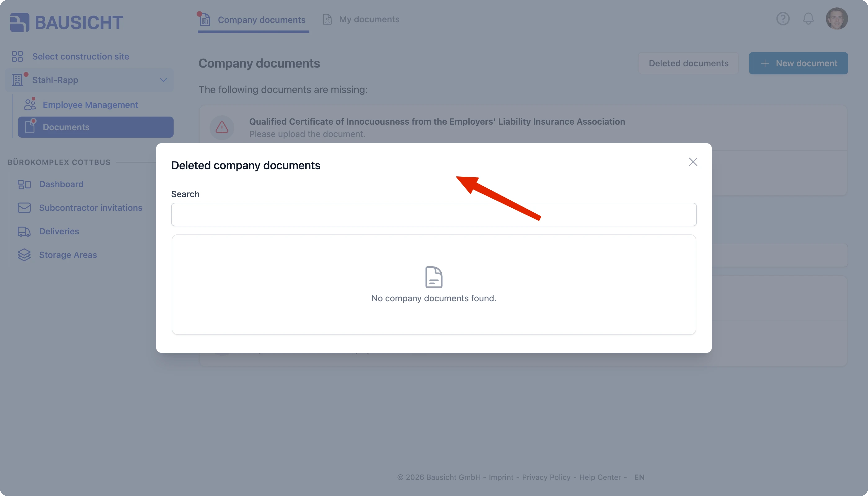This screenshot has height=496, width=868.
Task: Click the My documents tab icon
Action: [x=327, y=20]
